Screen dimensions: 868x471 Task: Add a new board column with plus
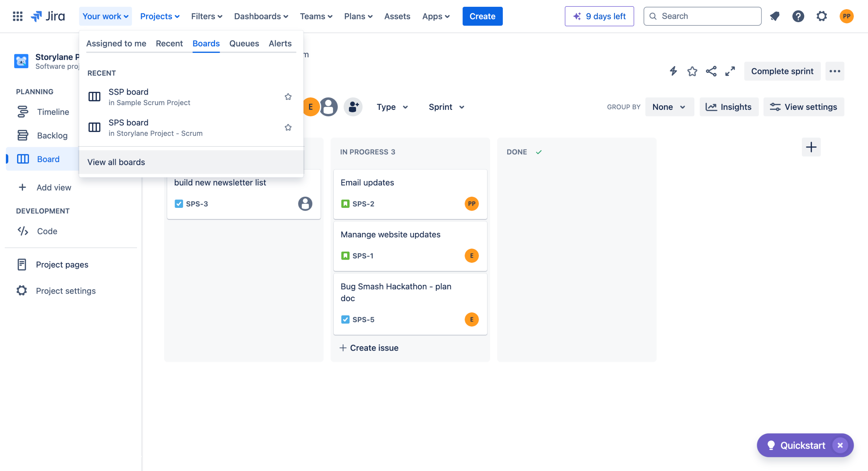(x=811, y=147)
